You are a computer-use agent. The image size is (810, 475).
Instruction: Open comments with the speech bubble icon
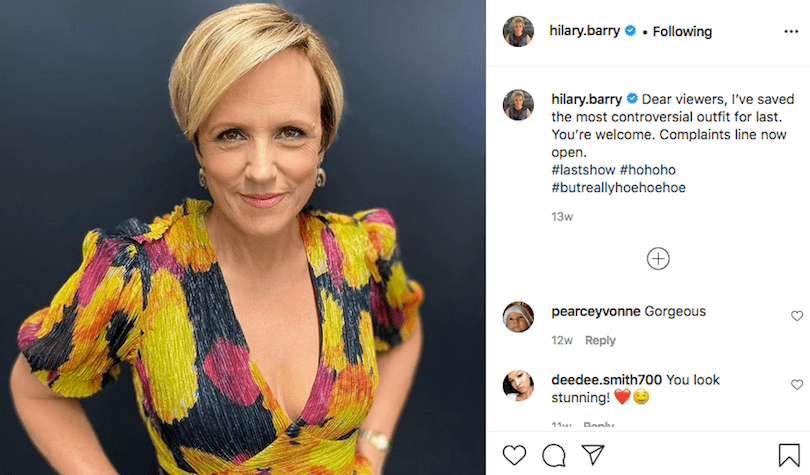click(553, 455)
